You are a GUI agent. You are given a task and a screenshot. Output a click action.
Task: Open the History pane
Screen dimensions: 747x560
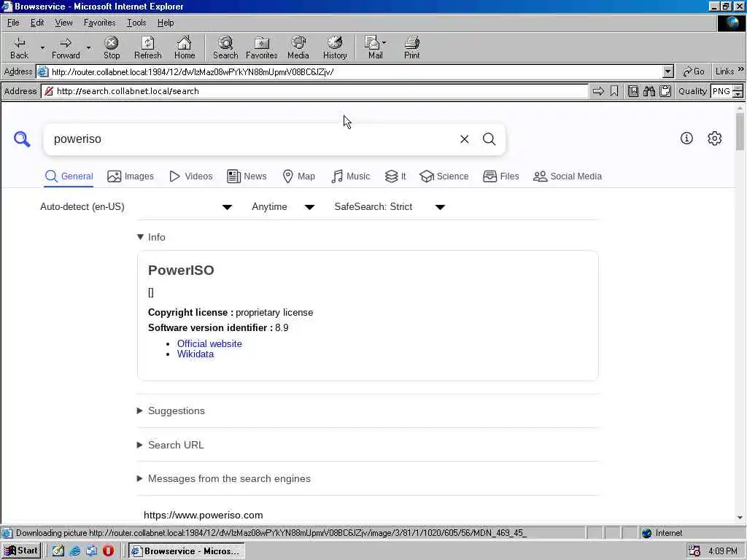[x=335, y=47]
